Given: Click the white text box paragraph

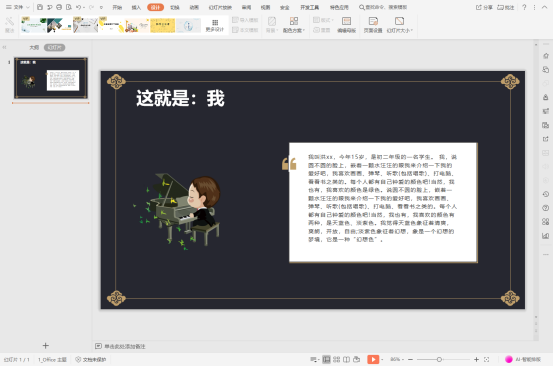Looking at the screenshot, I should [383, 198].
